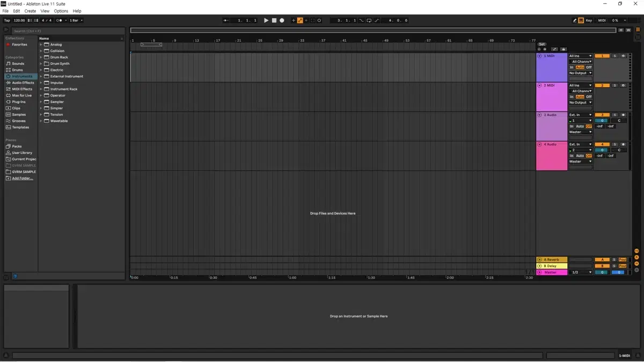644x362 pixels.
Task: Click the browser search field
Action: click(x=68, y=31)
